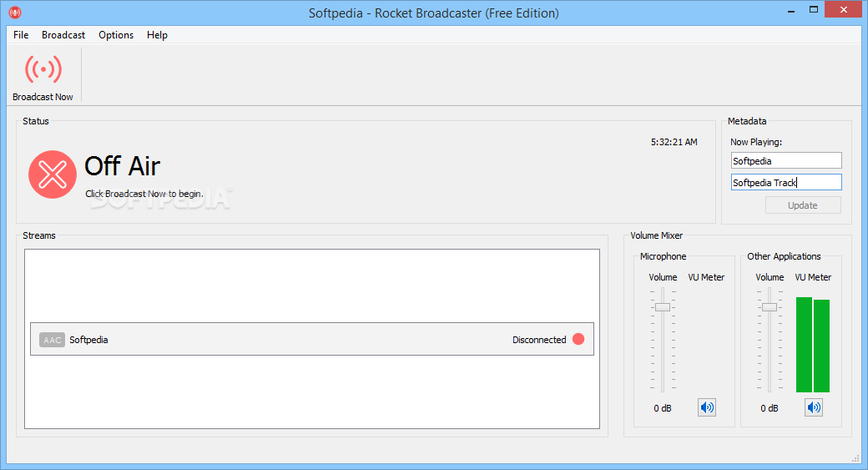Image resolution: width=868 pixels, height=470 pixels.
Task: Click the Other Applications 0 dB value
Action: tap(770, 408)
